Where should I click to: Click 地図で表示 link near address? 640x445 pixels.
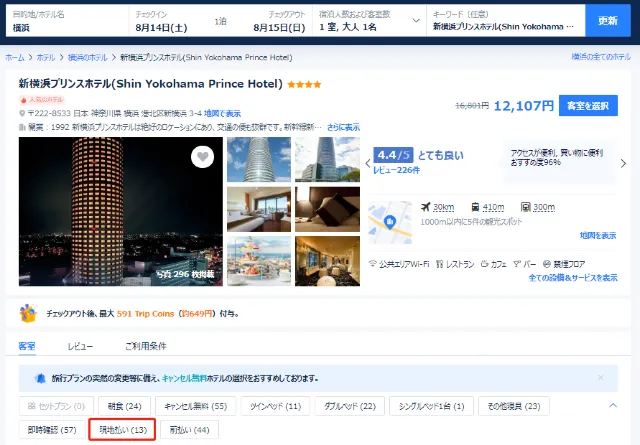(222, 113)
